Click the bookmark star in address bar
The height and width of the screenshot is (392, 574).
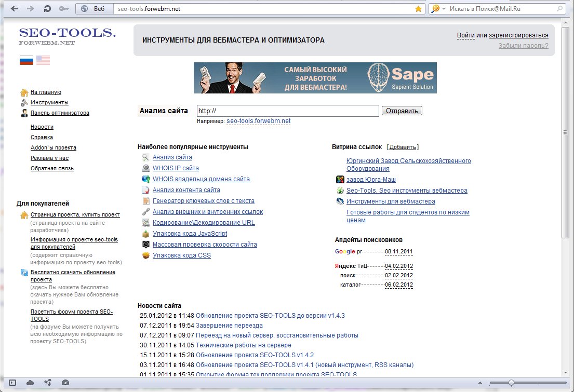click(x=418, y=9)
